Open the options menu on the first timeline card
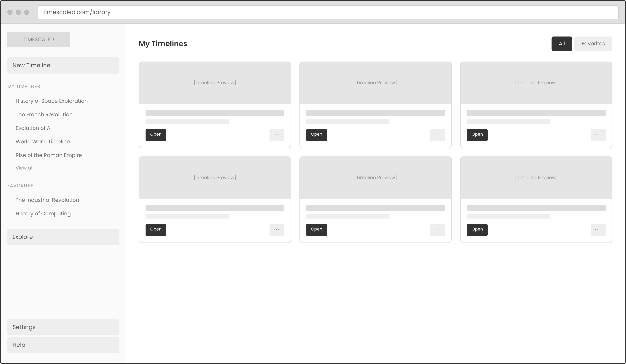This screenshot has height=364, width=626. click(276, 135)
